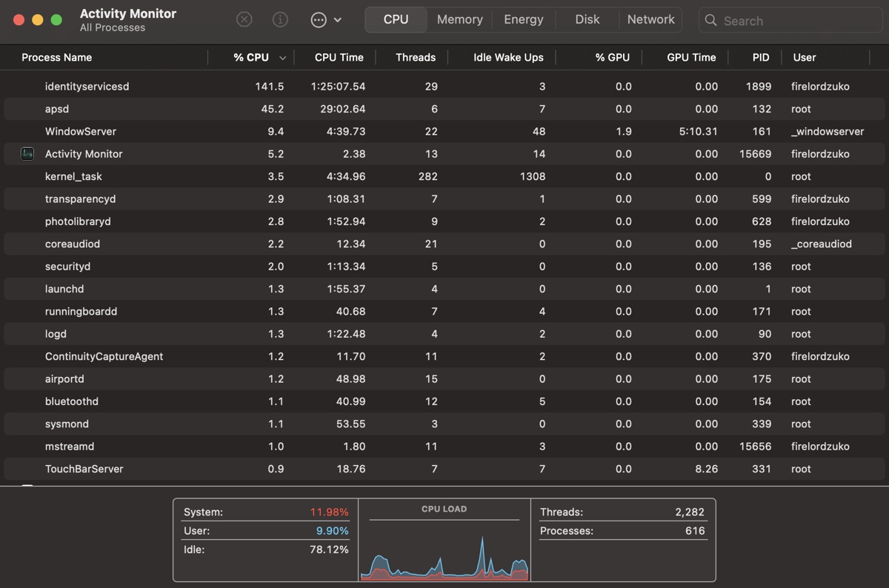Switch to the Memory tab
This screenshot has height=588, width=889.
(459, 20)
